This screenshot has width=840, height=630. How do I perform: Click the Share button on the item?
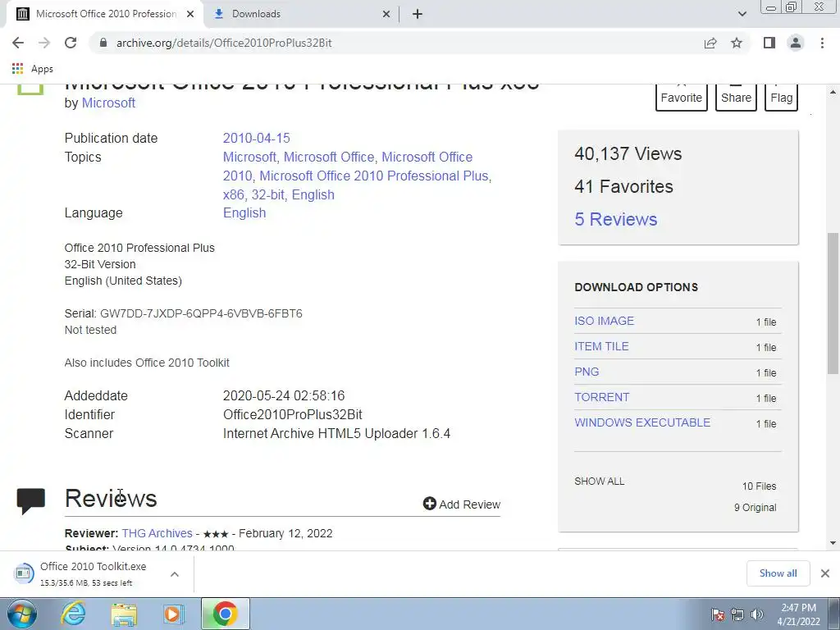(x=736, y=97)
